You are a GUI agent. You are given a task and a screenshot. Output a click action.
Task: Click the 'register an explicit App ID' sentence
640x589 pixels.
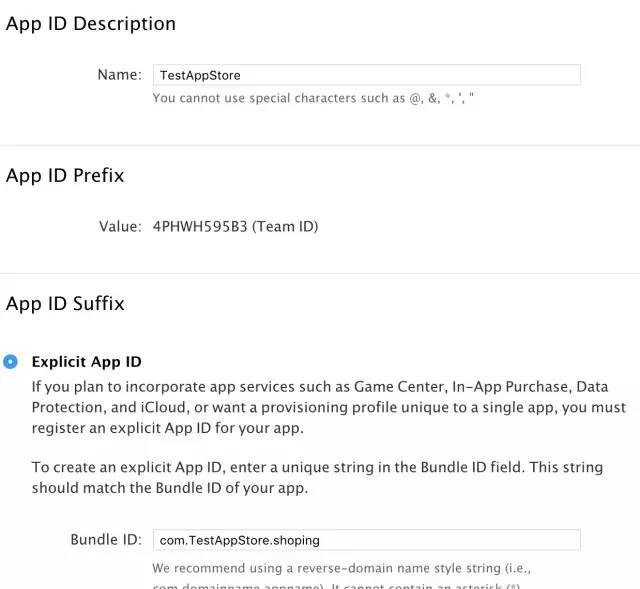point(168,428)
